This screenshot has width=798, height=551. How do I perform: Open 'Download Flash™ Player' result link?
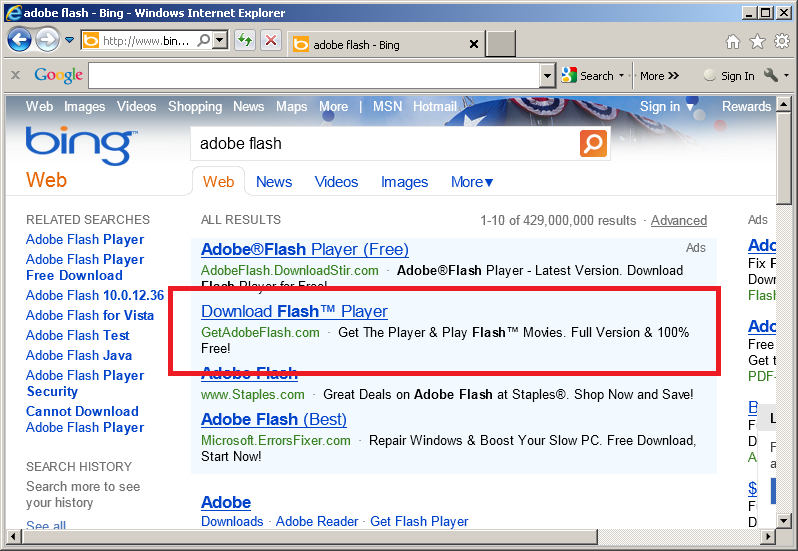(x=294, y=311)
